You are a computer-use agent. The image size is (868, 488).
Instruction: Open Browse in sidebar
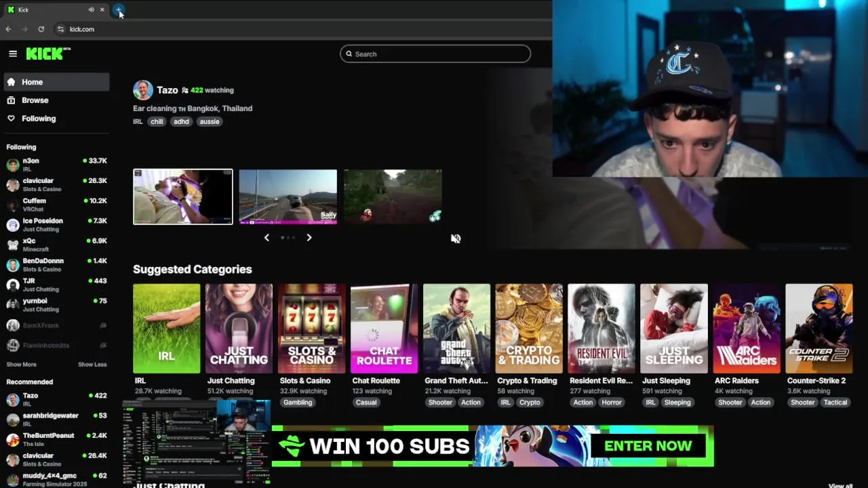click(x=56, y=100)
